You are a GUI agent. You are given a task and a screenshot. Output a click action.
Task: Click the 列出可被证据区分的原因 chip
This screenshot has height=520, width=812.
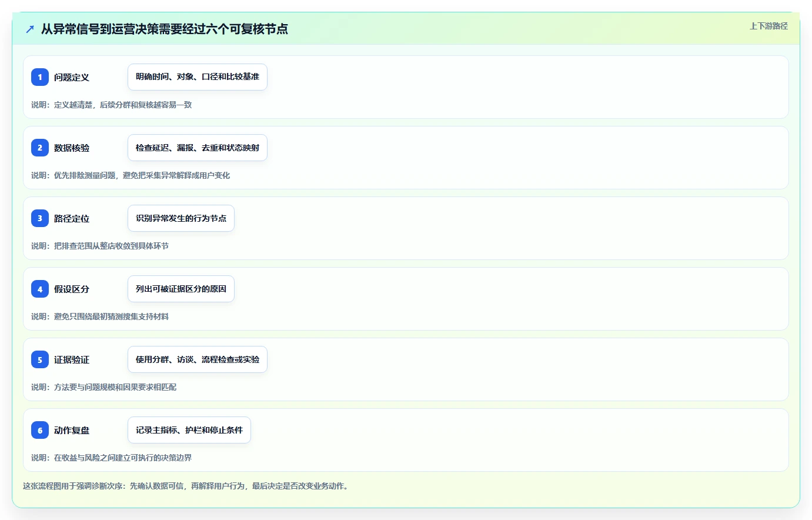181,289
